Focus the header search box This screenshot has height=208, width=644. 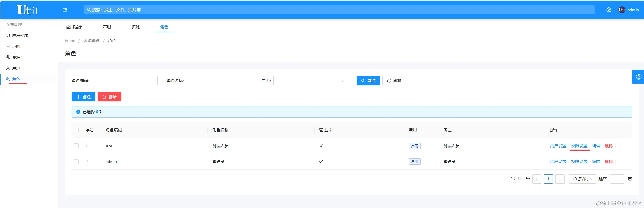[339, 10]
